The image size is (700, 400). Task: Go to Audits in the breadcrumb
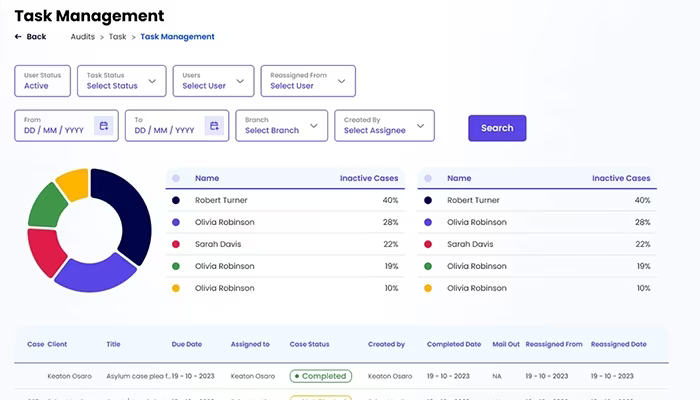pos(83,37)
